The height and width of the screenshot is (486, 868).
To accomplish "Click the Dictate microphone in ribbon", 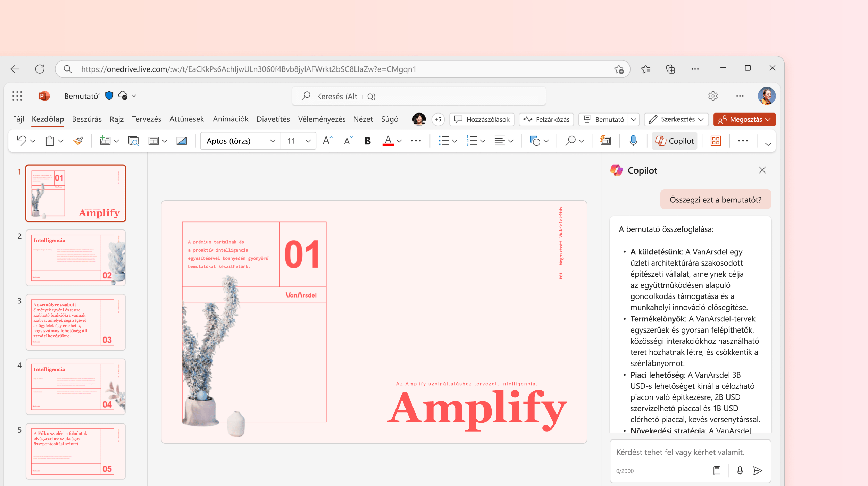I will coord(633,141).
